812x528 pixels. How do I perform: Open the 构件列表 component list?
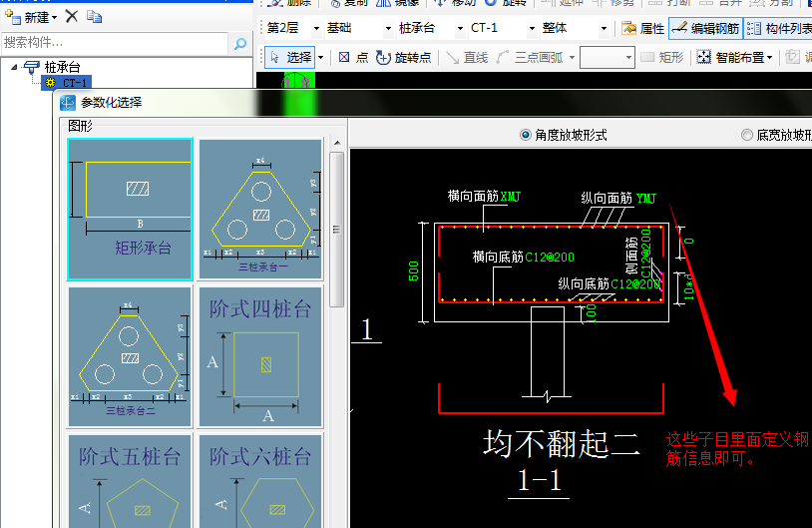779,29
